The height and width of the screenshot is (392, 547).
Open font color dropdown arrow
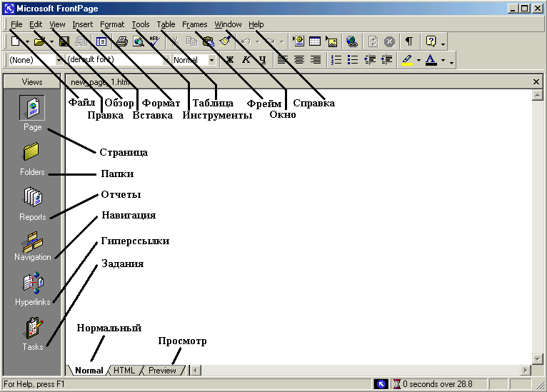[x=443, y=60]
